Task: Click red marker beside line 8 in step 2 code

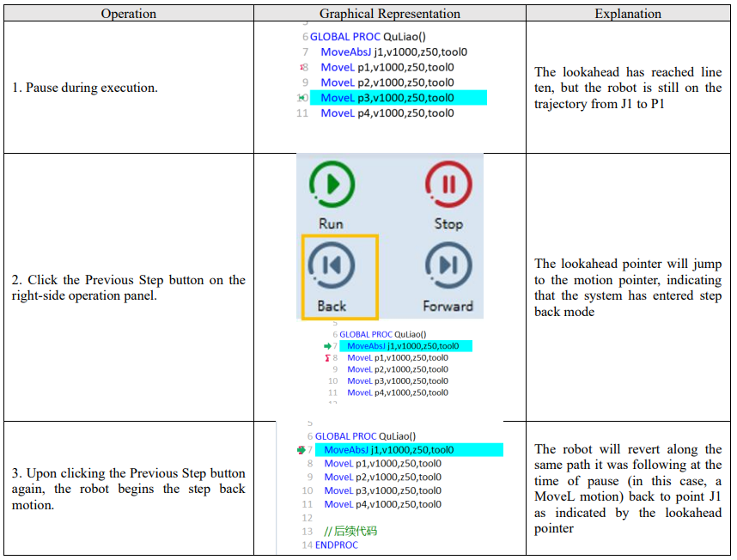Action: click(327, 358)
